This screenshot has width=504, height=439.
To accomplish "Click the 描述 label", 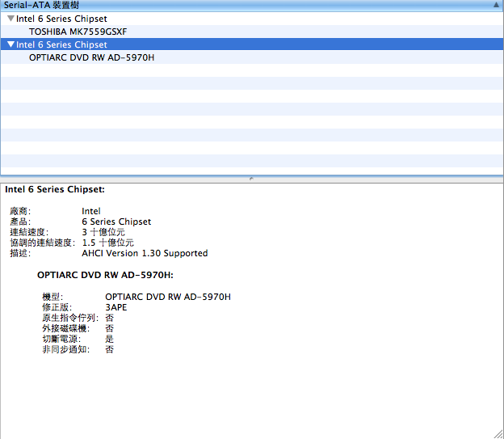I will [x=20, y=253].
